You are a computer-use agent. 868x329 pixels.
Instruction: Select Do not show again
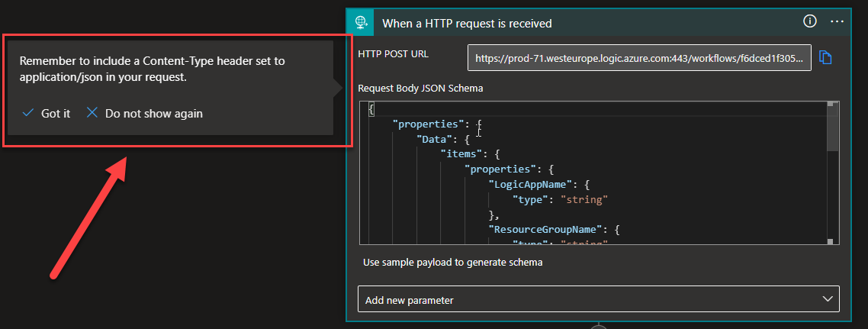click(153, 113)
